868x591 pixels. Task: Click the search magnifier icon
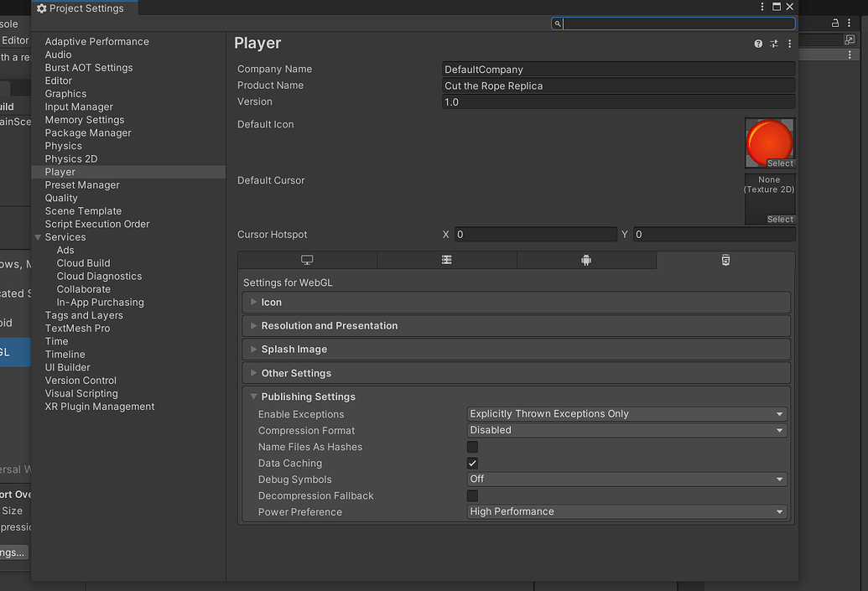point(558,24)
